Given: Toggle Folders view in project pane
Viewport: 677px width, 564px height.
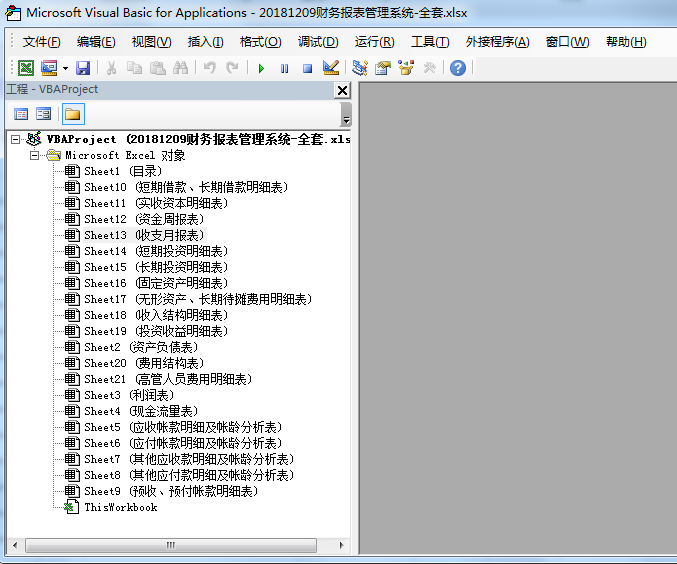Looking at the screenshot, I should click(73, 114).
